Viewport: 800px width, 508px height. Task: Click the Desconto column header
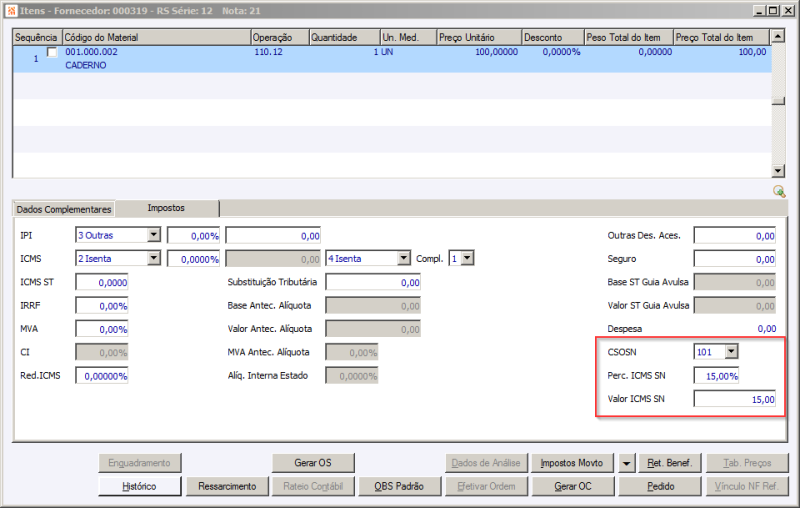pos(553,37)
